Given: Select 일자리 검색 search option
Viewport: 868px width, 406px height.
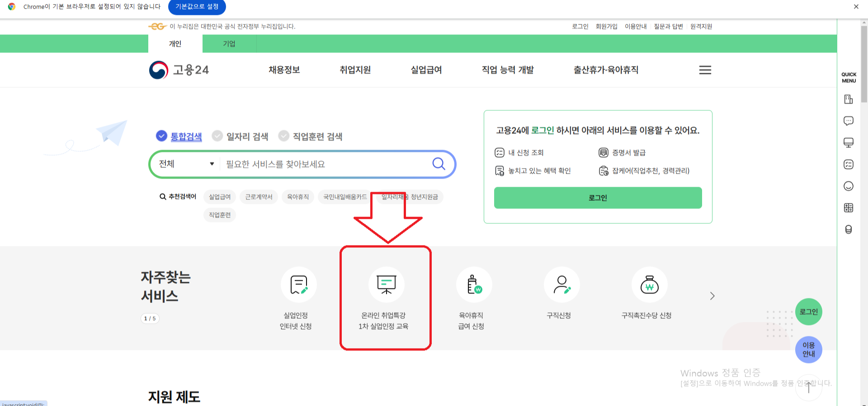Looking at the screenshot, I should pyautogui.click(x=240, y=136).
